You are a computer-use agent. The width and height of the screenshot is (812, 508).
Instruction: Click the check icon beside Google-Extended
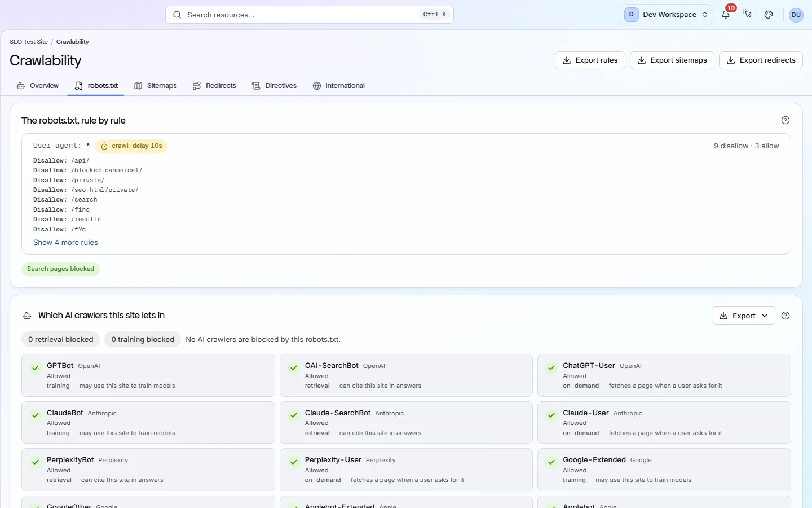click(x=551, y=462)
